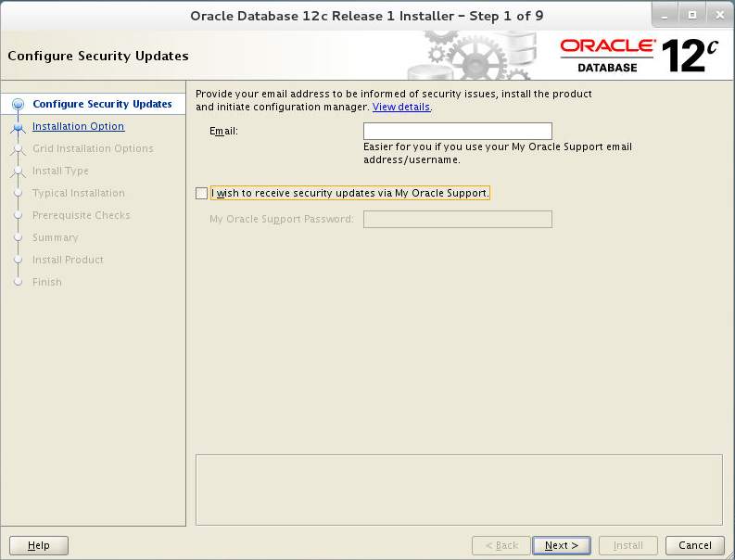Click the message area text box

pyautogui.click(x=459, y=490)
